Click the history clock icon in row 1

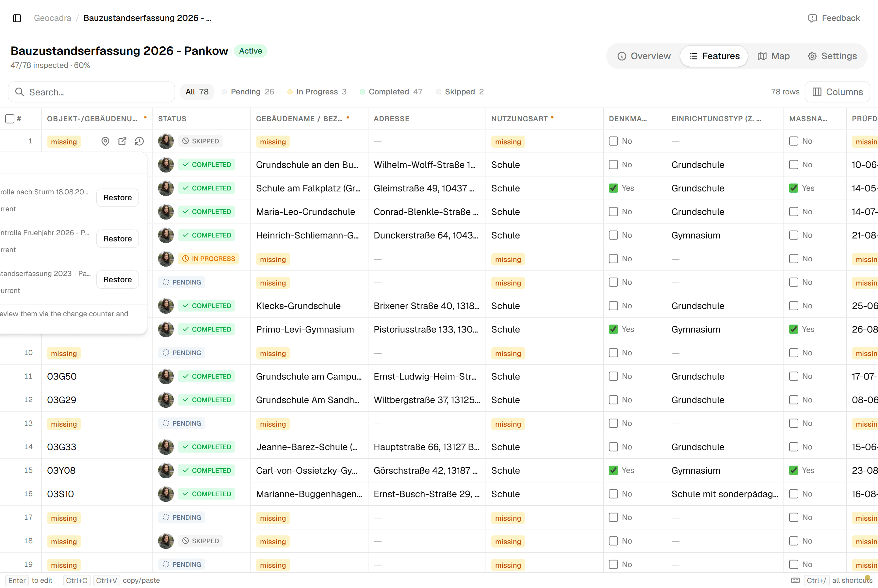pyautogui.click(x=139, y=141)
